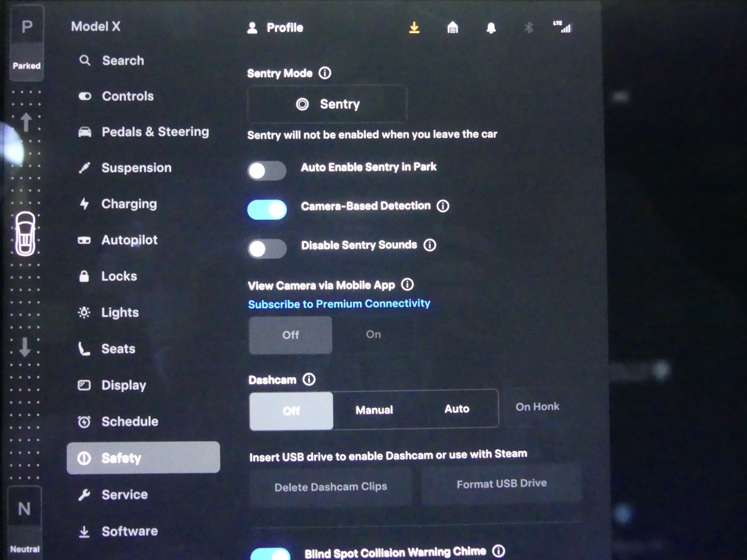
Task: Select Auto dashcam mode
Action: point(457,409)
